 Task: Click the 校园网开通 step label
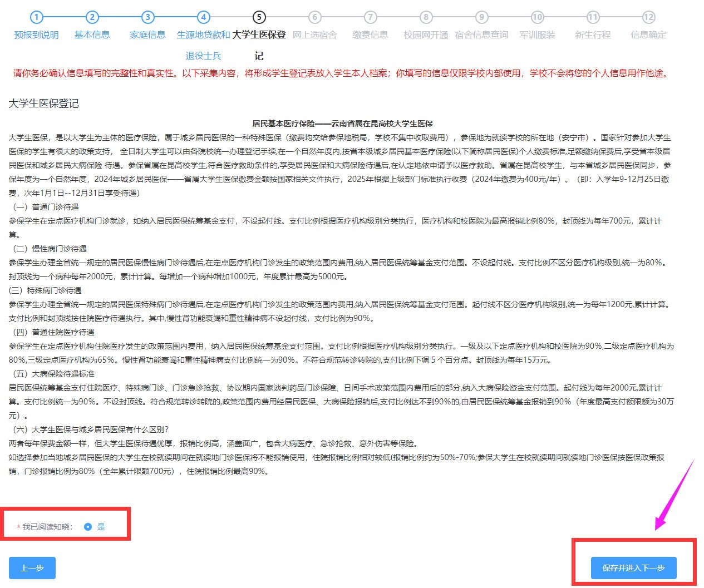tap(426, 34)
